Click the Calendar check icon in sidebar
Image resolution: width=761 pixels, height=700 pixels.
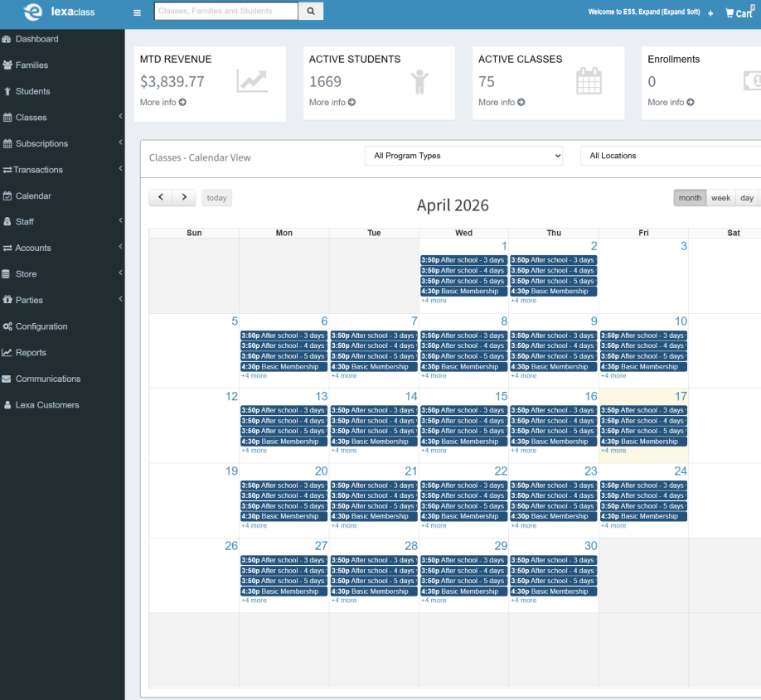coord(7,196)
